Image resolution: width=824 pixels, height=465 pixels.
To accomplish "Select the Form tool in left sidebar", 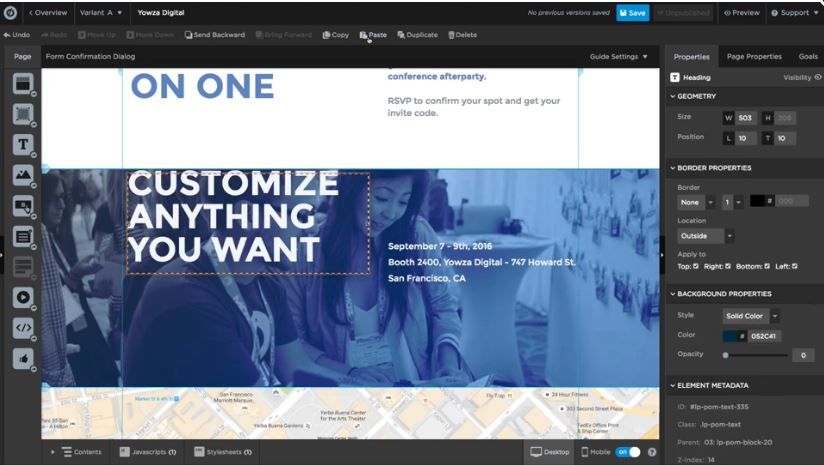I will pos(23,236).
